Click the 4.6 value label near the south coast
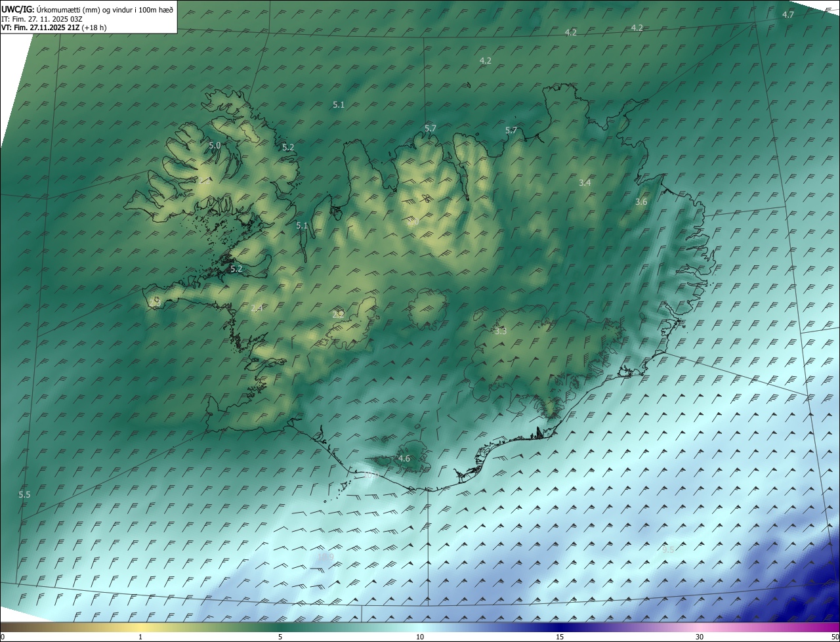This screenshot has height=642, width=840. 404,458
